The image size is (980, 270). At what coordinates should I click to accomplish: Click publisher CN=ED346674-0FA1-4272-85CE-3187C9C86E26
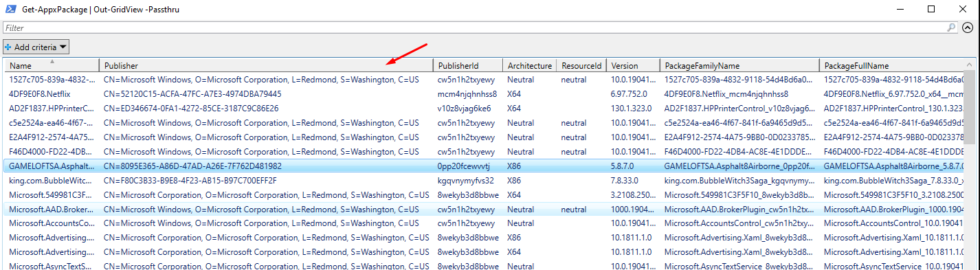click(192, 109)
